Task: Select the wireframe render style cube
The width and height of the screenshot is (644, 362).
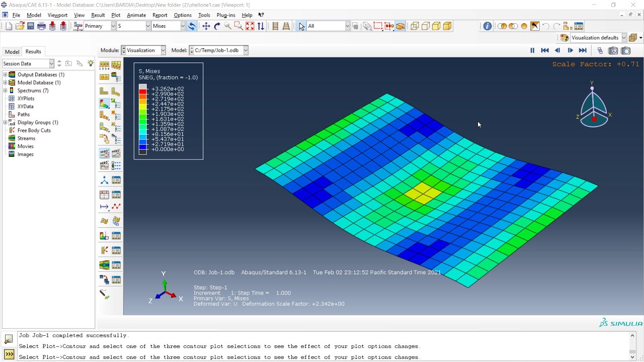Action: (x=415, y=26)
